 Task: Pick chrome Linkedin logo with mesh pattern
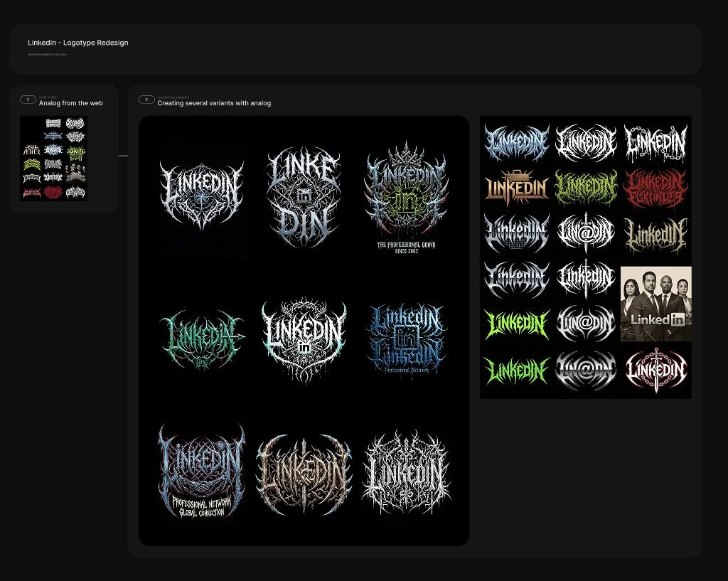pyautogui.click(x=517, y=233)
